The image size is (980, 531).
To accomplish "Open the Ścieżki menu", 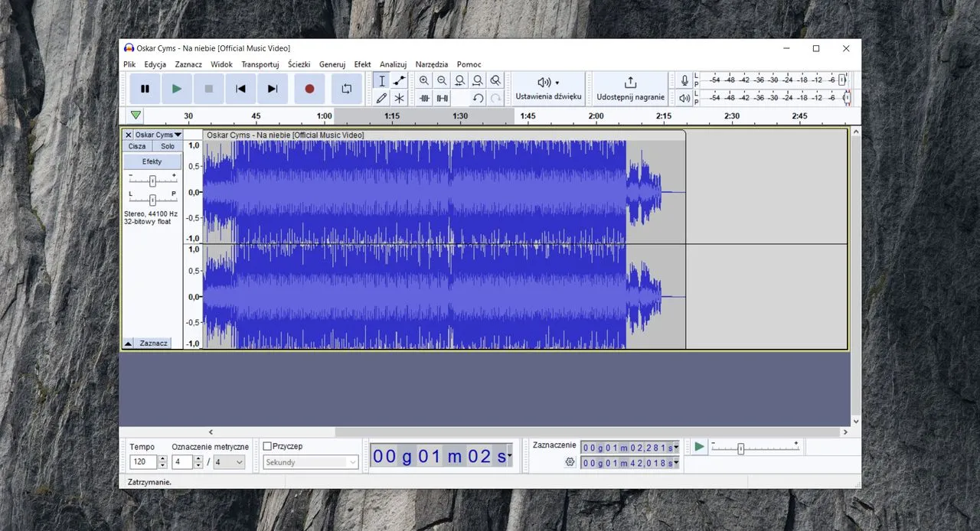I will [299, 64].
